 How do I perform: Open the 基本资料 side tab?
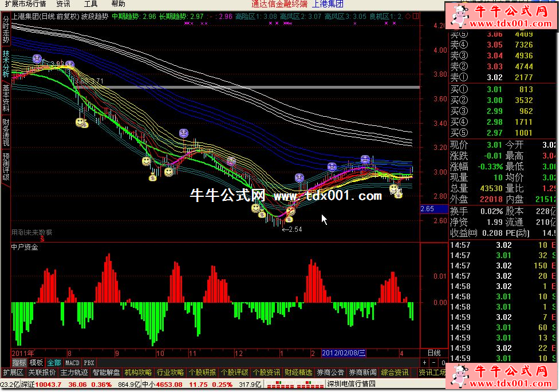[6, 98]
